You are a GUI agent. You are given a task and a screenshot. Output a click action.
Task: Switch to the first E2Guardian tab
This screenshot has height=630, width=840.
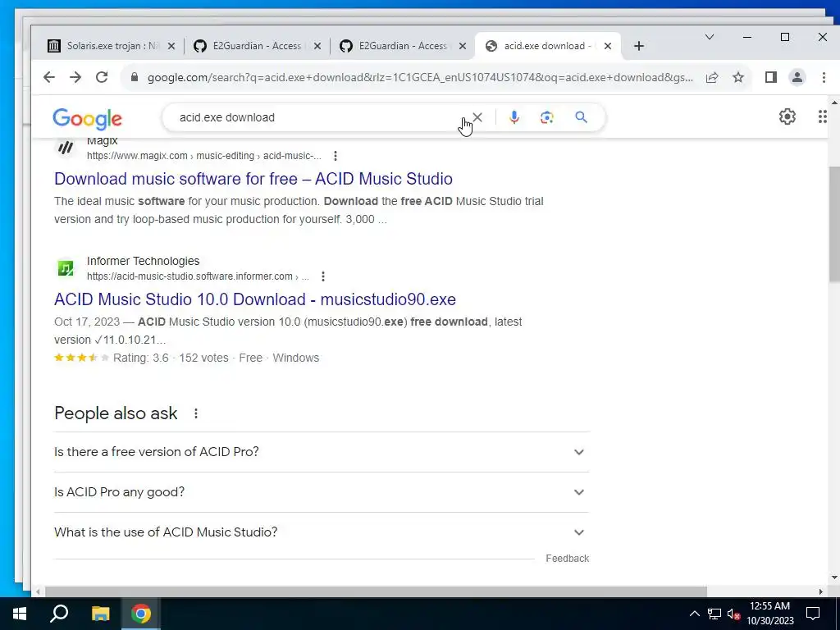(257, 46)
